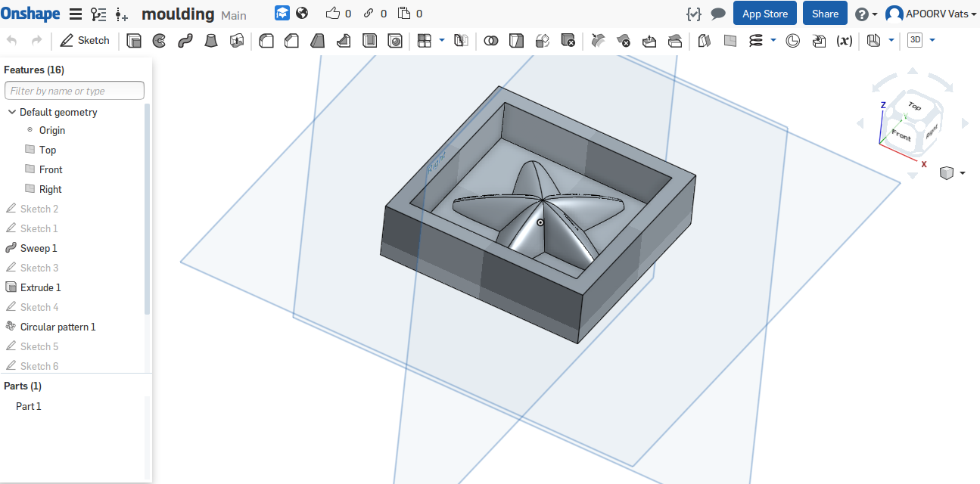
Task: Select the Transform tool
Action: [x=542, y=41]
